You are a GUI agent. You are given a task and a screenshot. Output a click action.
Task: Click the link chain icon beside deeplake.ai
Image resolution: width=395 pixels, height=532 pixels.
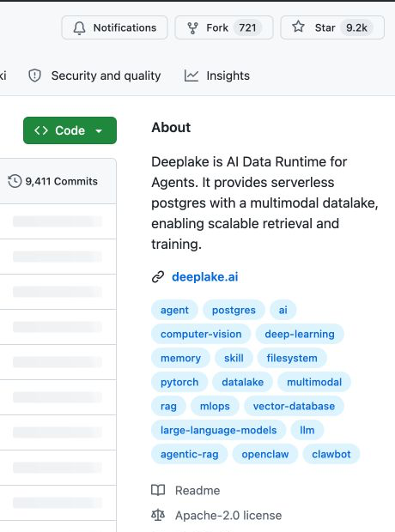point(158,277)
